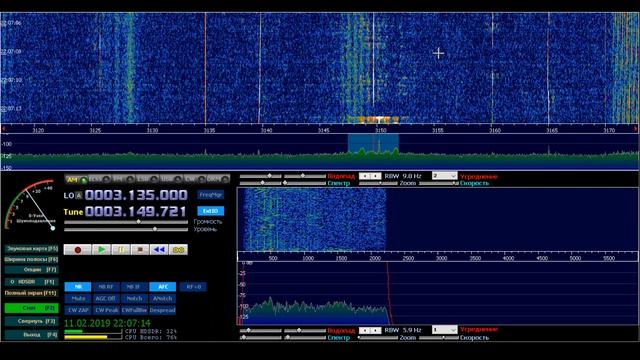Open Ширина полосы [F6] bandwidth menu
Viewport: 640px width, 360px height.
[32, 259]
